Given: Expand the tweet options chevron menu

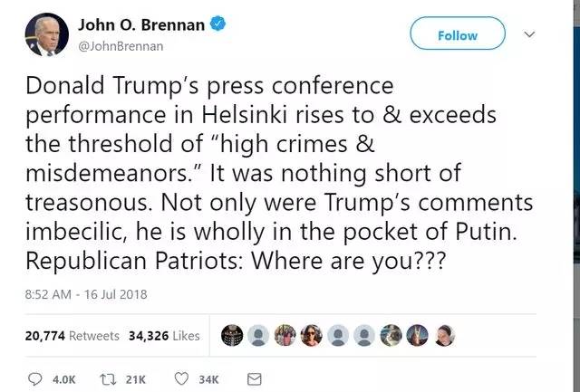Looking at the screenshot, I should point(531,34).
